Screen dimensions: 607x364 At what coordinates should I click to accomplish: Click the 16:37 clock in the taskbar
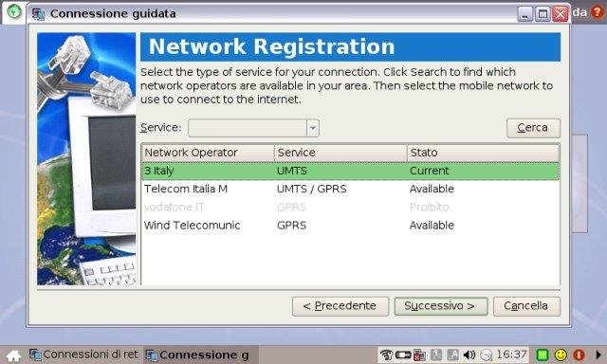tap(511, 355)
